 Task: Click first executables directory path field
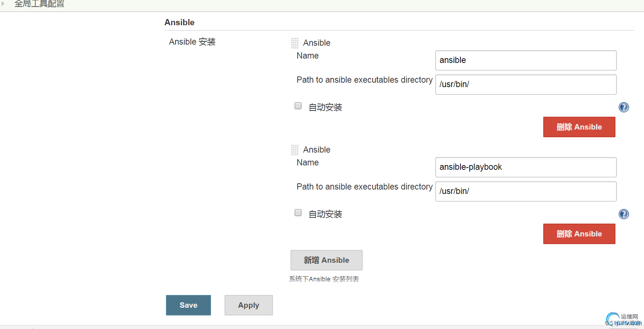click(525, 85)
